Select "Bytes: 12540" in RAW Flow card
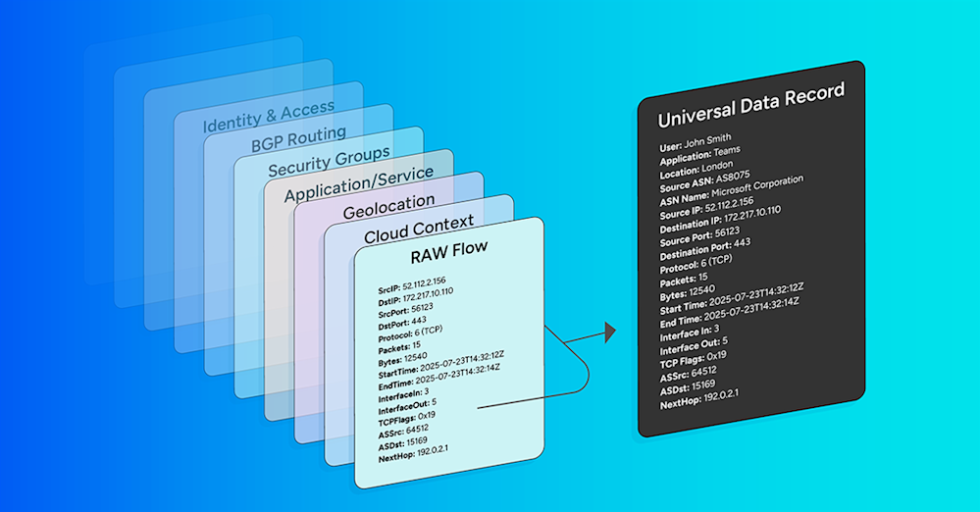 [402, 359]
